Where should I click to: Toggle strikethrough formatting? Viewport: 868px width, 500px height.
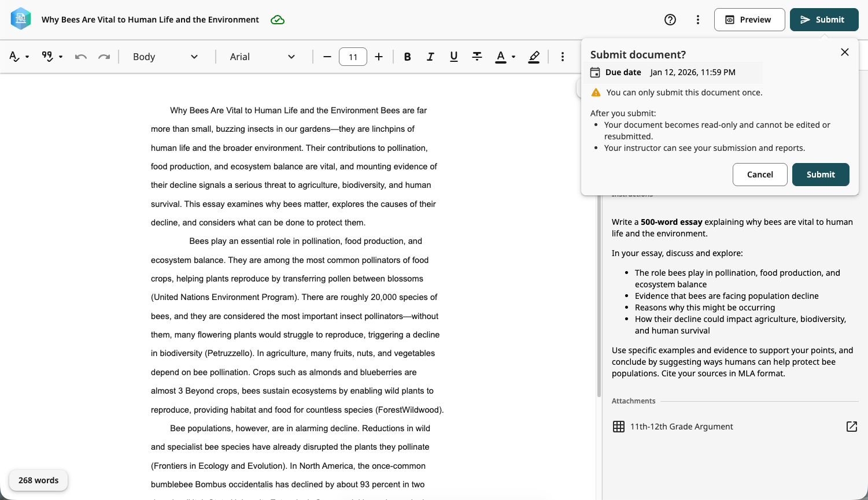(477, 57)
